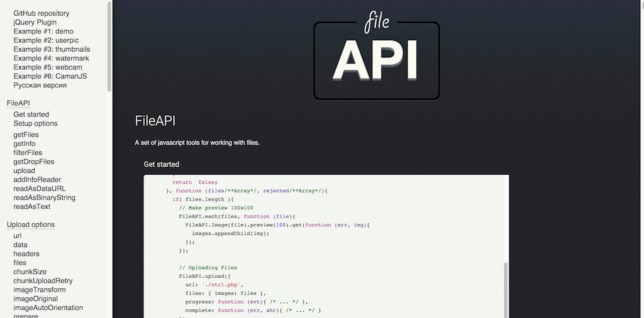Open Example #1: demo
644x318 pixels.
point(43,31)
